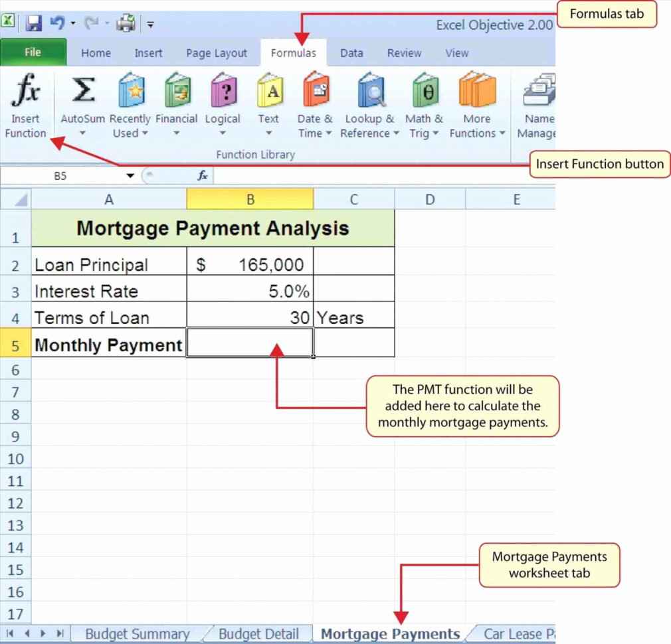Go to the next sheet tab arrow
671x644 pixels.
click(x=43, y=633)
